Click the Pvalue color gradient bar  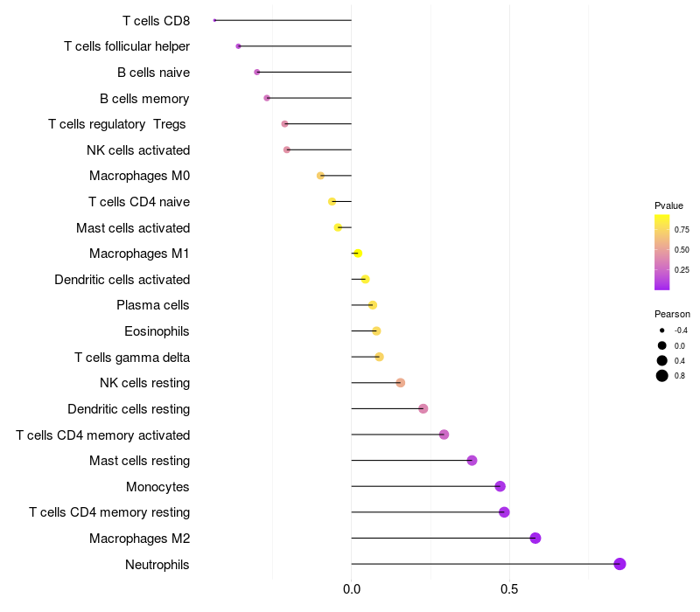pyautogui.click(x=662, y=252)
